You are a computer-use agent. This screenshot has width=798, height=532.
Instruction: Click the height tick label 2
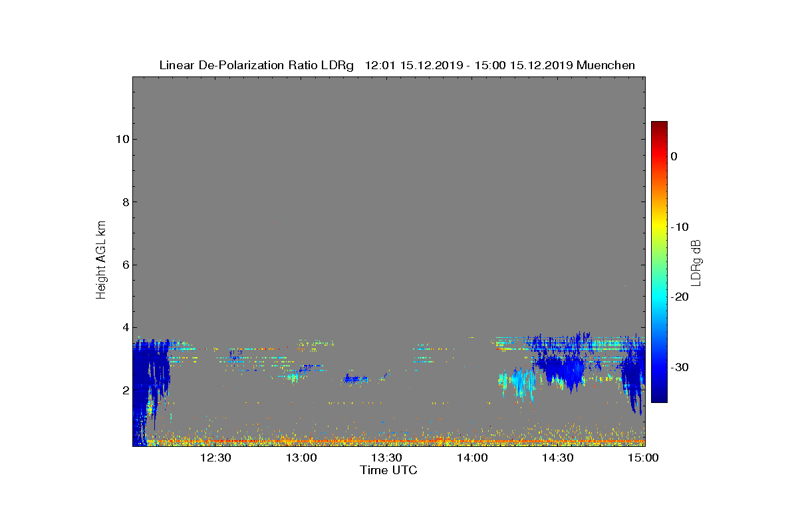point(124,390)
